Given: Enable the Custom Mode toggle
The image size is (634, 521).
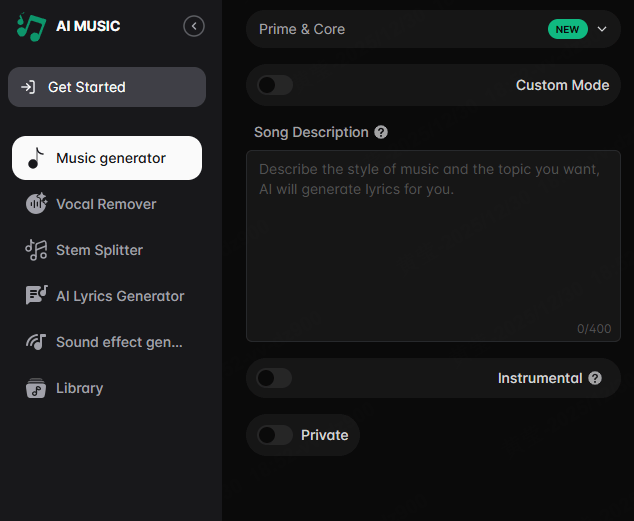Looking at the screenshot, I should (x=275, y=85).
